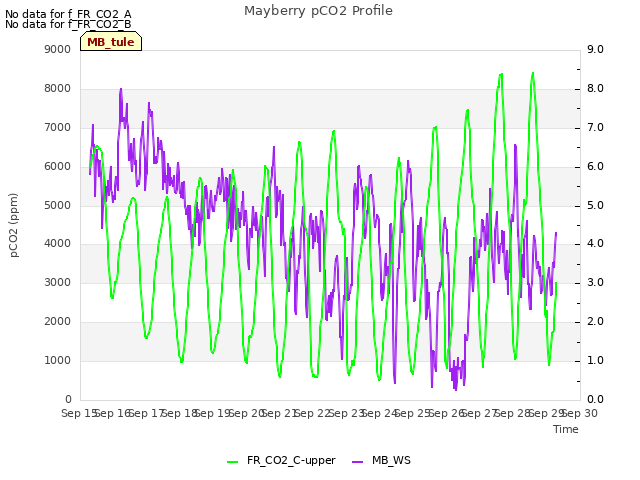Click the 6.0 right axis tick label
640x480 pixels.
click(595, 167)
